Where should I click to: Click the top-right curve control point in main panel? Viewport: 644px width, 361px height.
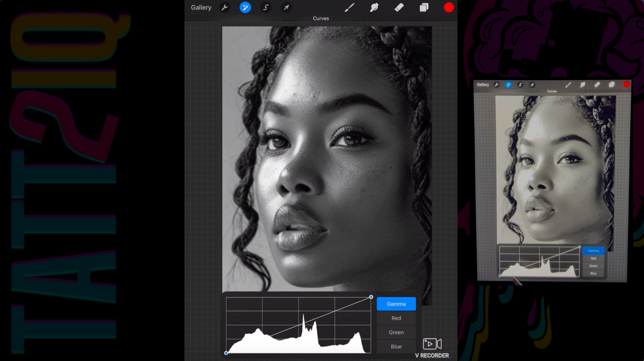[x=371, y=297]
